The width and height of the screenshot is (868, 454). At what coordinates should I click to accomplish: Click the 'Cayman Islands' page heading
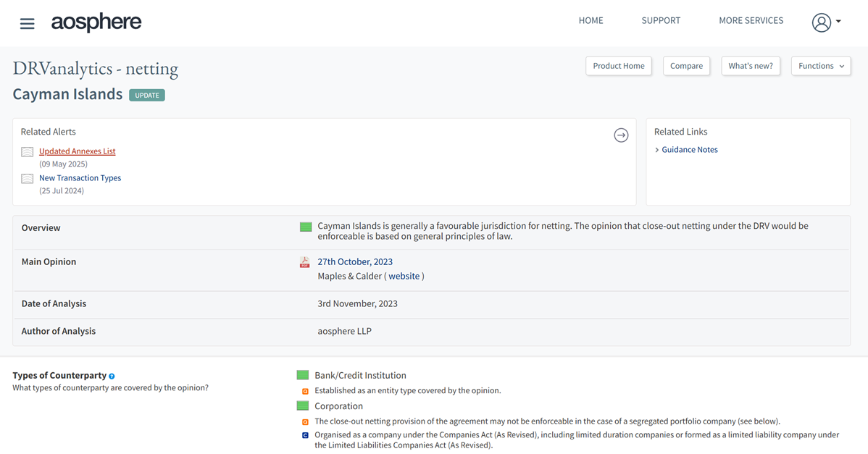pyautogui.click(x=67, y=94)
